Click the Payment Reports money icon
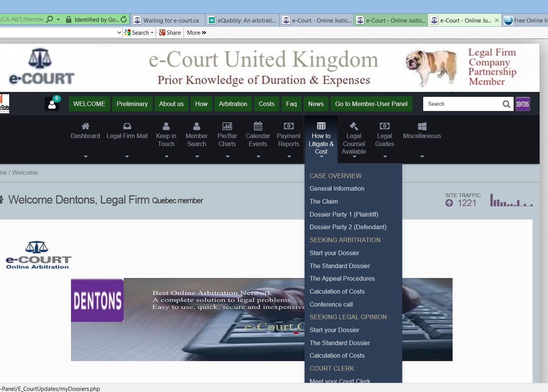The image size is (548, 392). pyautogui.click(x=289, y=126)
